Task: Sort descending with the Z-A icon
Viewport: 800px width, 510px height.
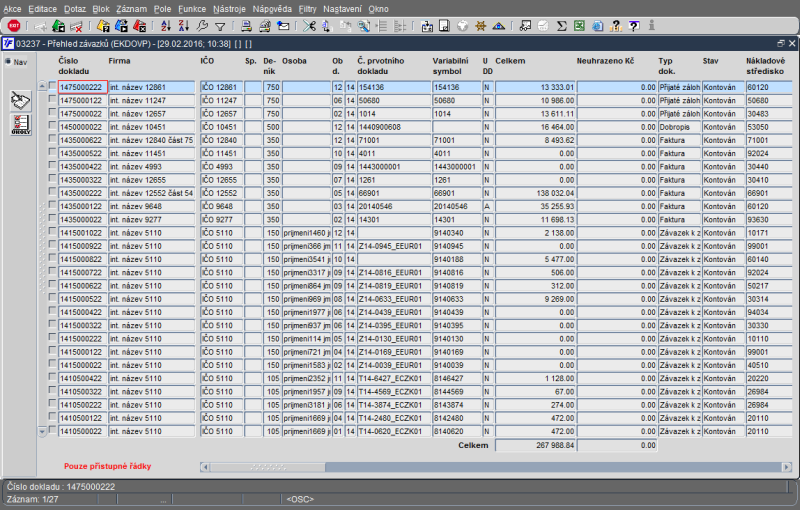Action: click(184, 26)
